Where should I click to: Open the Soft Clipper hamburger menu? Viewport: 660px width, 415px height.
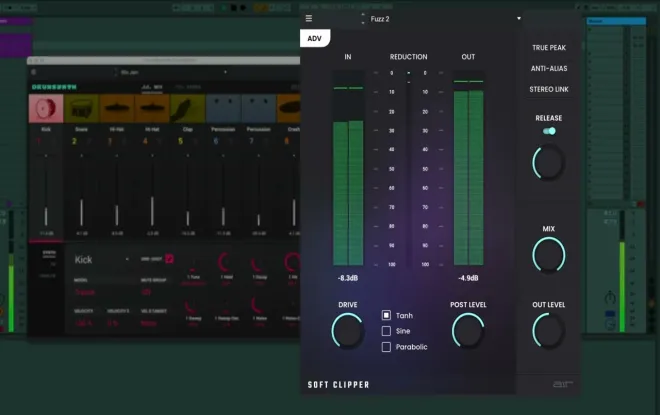click(x=309, y=19)
